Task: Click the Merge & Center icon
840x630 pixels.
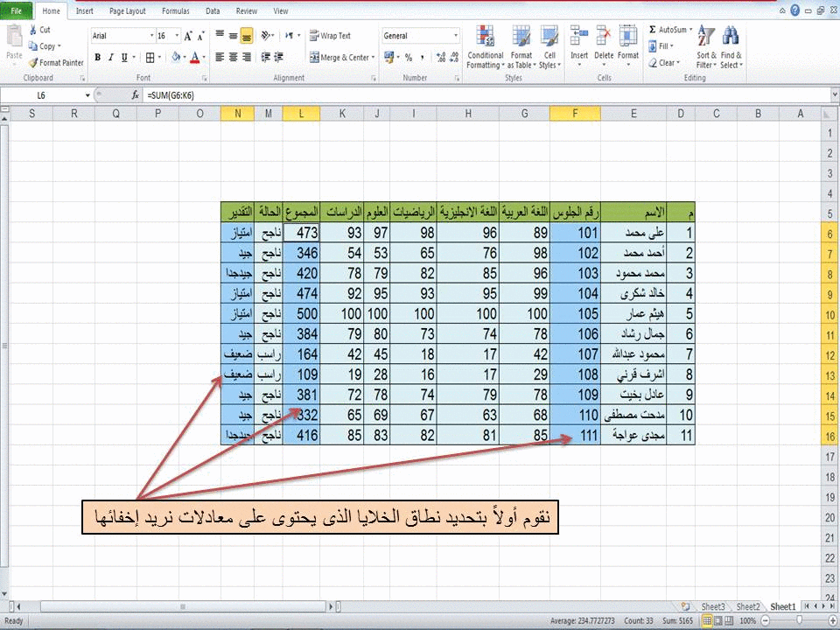Action: coord(339,57)
